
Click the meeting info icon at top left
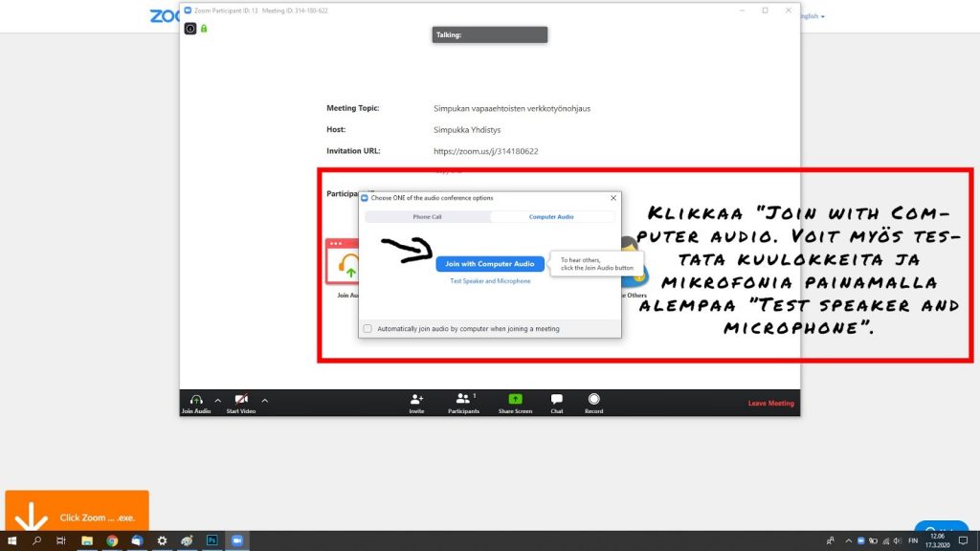(190, 29)
